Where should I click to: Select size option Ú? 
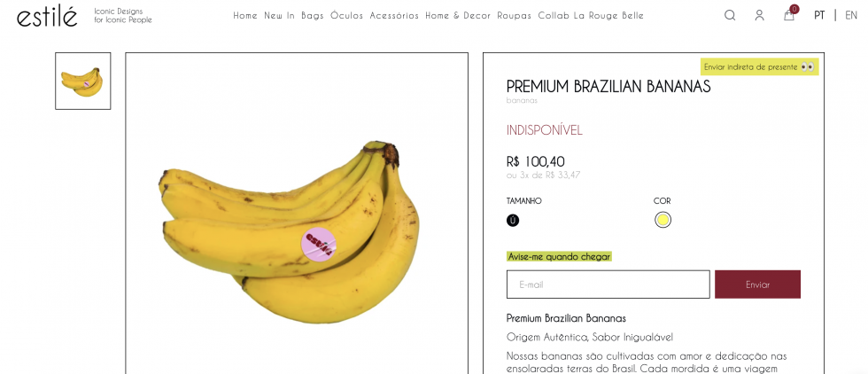[x=513, y=220]
